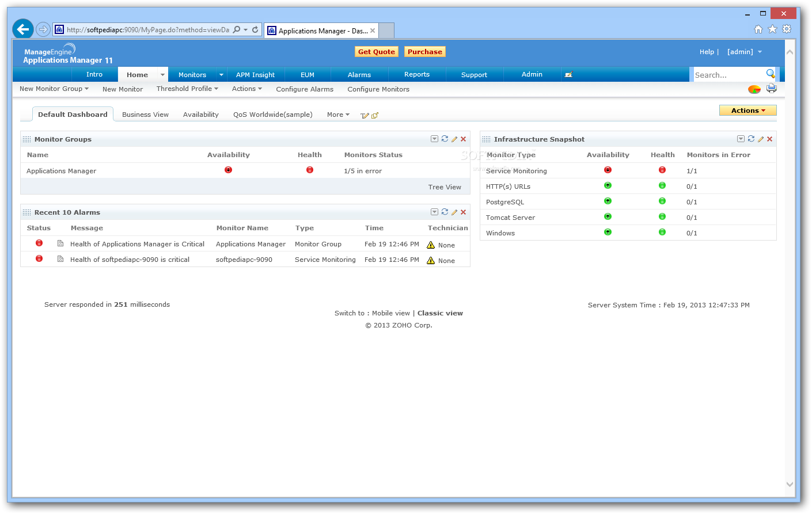
Task: Go to the EUM tab
Action: 308,75
